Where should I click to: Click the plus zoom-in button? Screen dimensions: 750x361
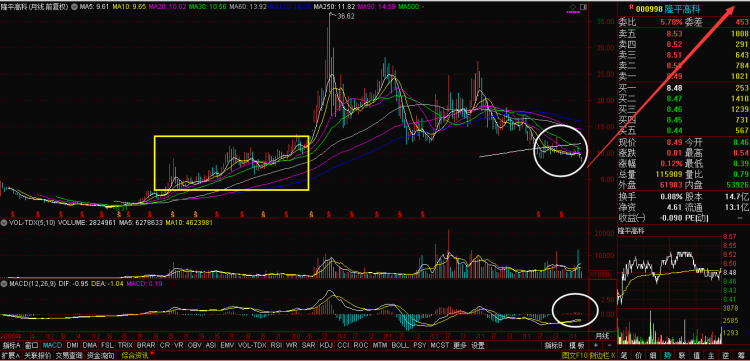tap(596, 345)
